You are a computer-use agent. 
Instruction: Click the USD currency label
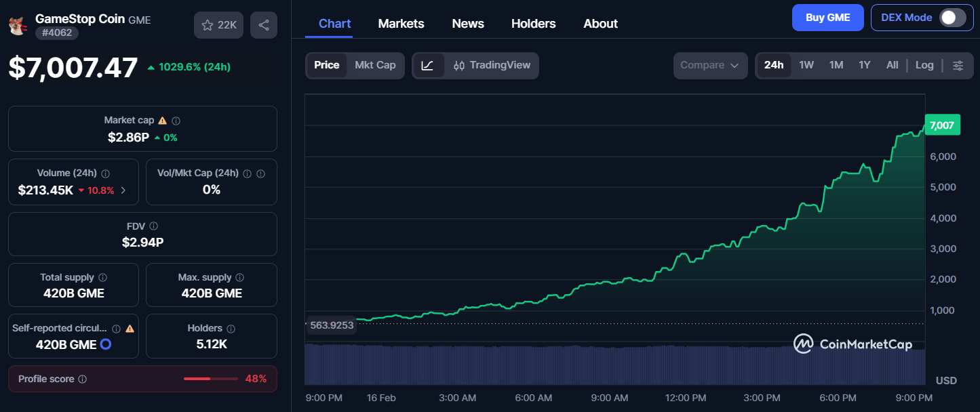pyautogui.click(x=946, y=381)
